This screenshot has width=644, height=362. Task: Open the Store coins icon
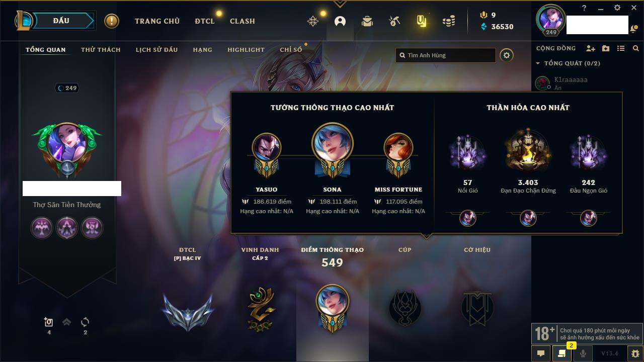pyautogui.click(x=449, y=21)
